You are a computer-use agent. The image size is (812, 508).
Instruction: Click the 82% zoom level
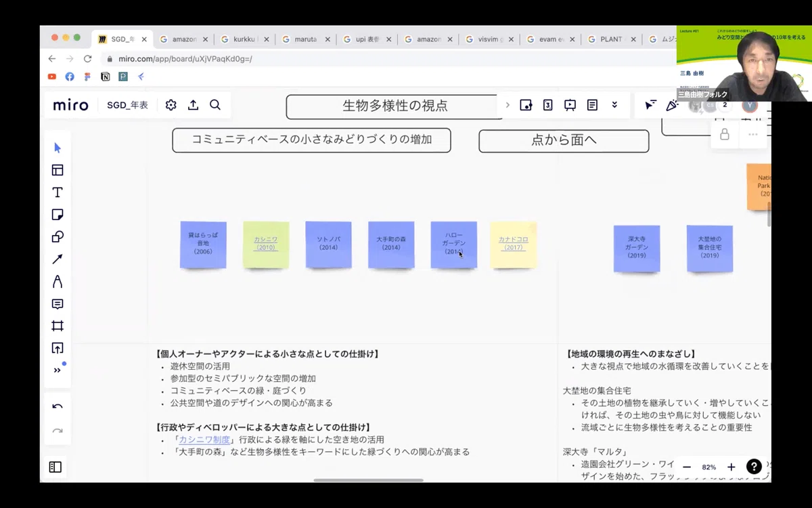click(709, 467)
